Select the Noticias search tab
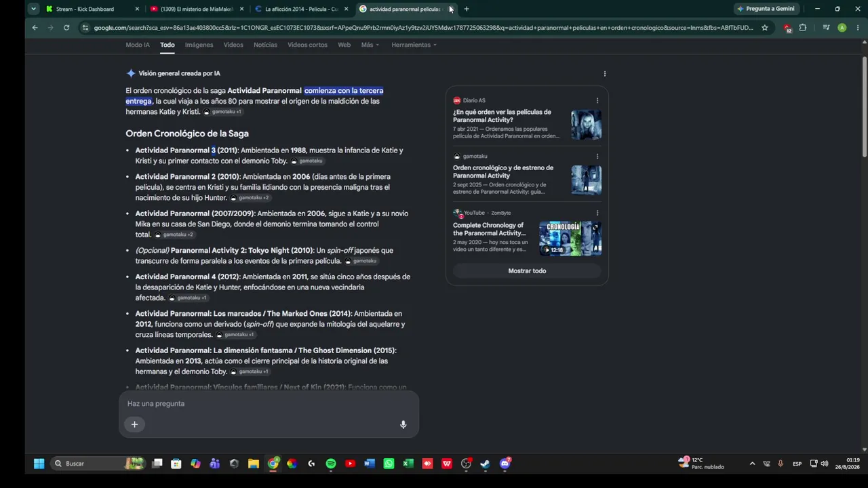Viewport: 868px width, 488px height. point(265,45)
